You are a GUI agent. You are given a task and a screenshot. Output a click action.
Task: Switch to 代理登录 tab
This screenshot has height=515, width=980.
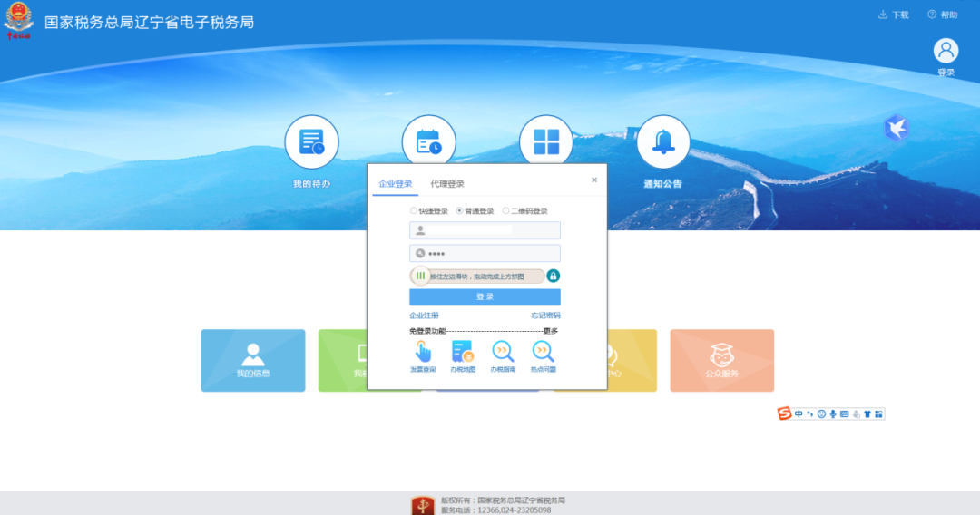click(x=447, y=184)
